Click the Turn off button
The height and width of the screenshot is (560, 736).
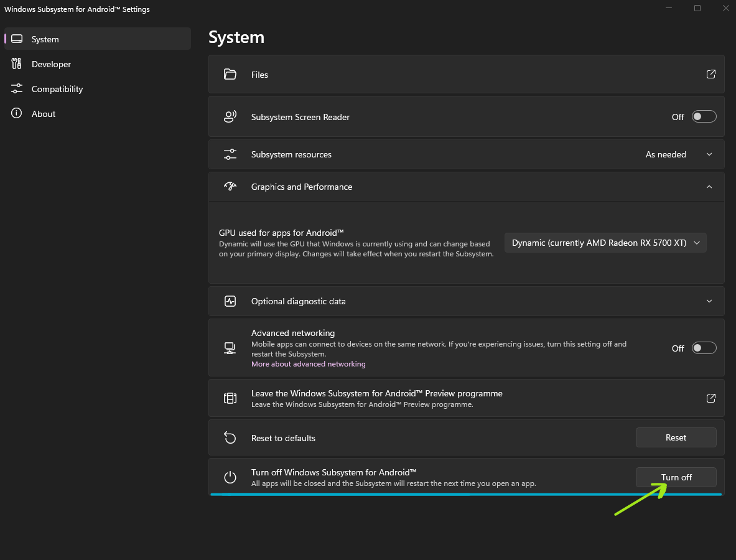tap(676, 477)
